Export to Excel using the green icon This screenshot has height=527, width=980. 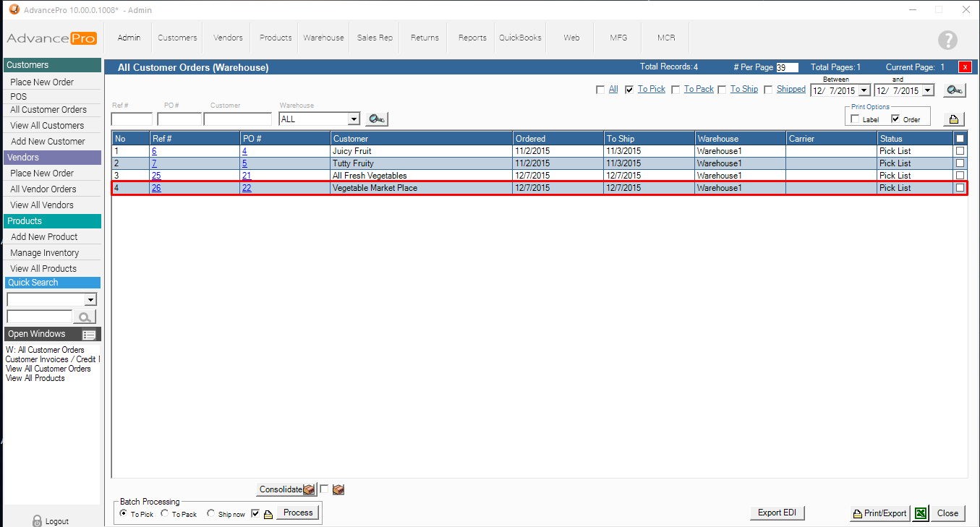(x=920, y=513)
